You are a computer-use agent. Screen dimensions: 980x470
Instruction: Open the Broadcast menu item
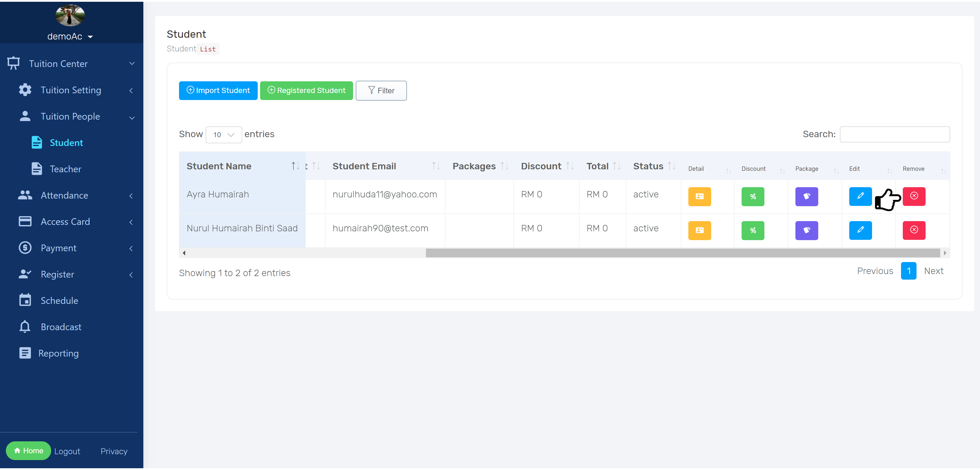(x=61, y=327)
